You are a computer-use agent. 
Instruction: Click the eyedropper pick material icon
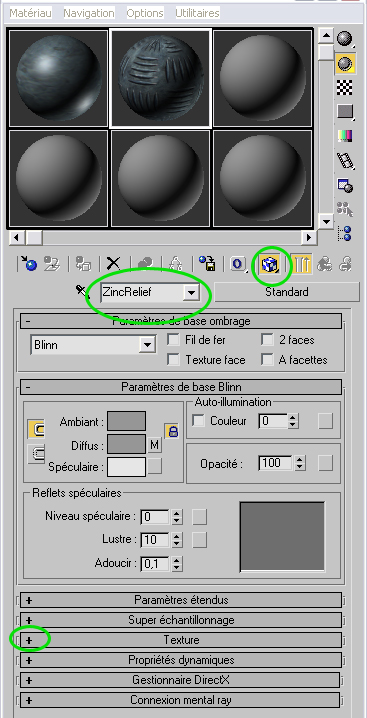pos(83,292)
